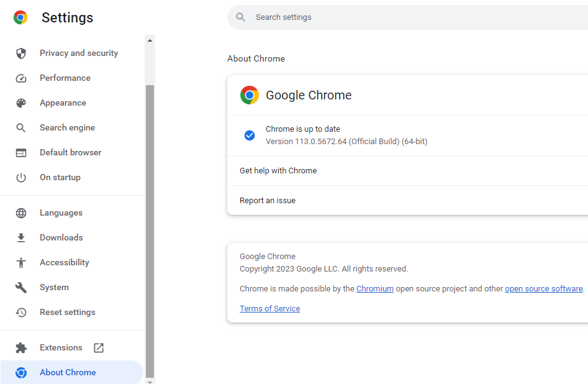Screen dimensions: 588x384
Task: Click the blue up-to-date checkmark icon
Action: pos(250,135)
